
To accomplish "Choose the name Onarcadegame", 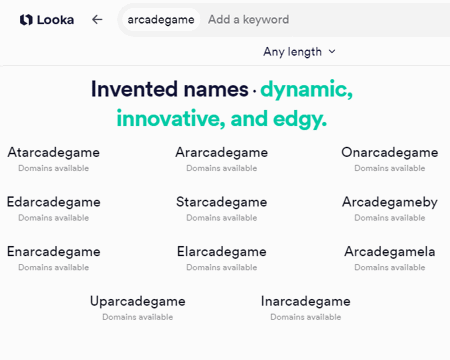I will pos(390,152).
